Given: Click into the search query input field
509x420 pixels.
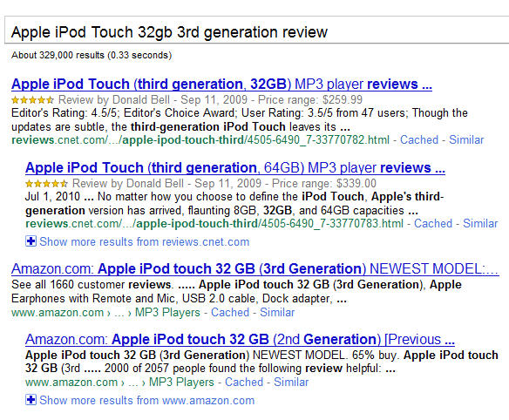Looking at the screenshot, I should point(256,32).
